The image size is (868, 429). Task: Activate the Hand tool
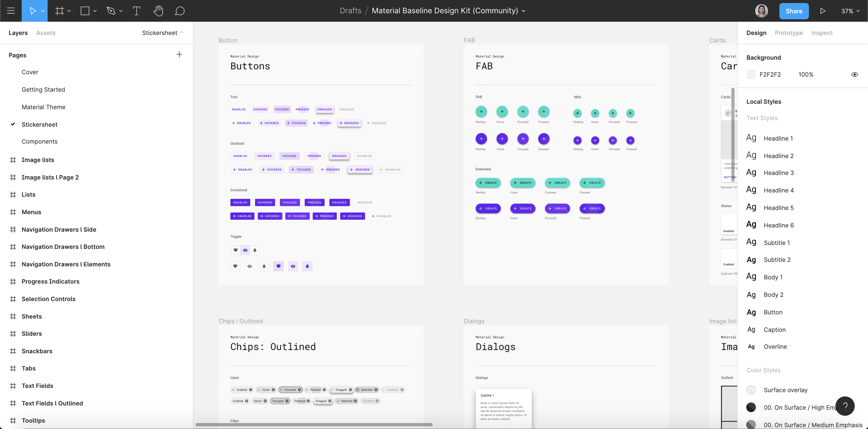(158, 11)
